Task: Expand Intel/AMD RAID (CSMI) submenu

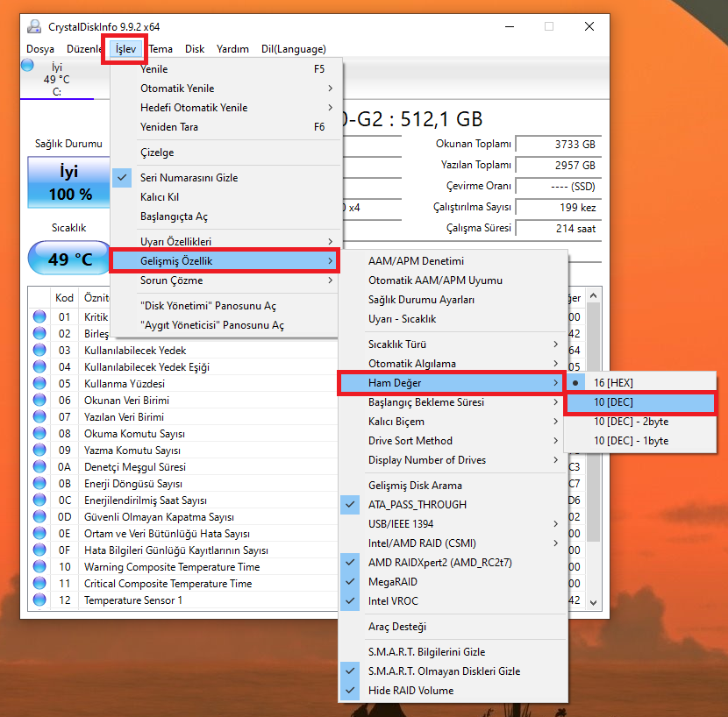Action: pyautogui.click(x=453, y=543)
